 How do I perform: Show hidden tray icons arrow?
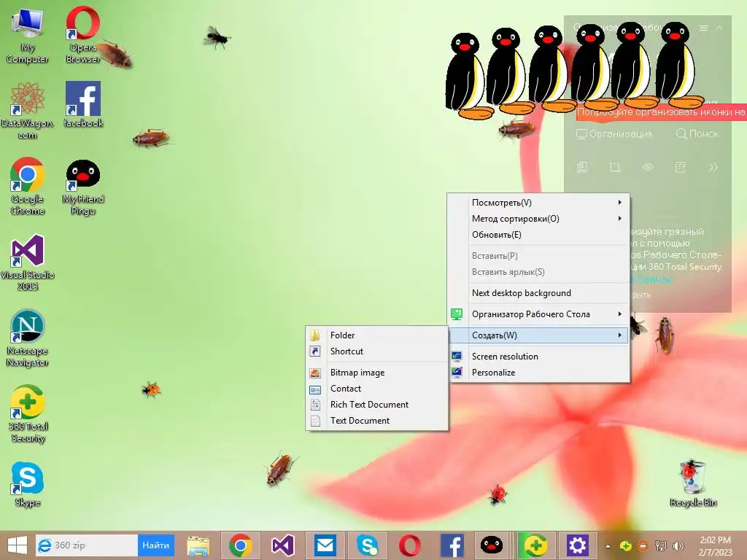click(x=608, y=546)
